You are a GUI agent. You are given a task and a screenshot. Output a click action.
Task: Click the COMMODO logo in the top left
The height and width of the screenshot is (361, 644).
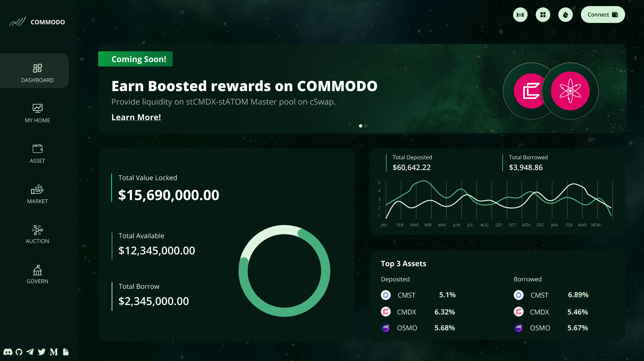[x=37, y=22]
